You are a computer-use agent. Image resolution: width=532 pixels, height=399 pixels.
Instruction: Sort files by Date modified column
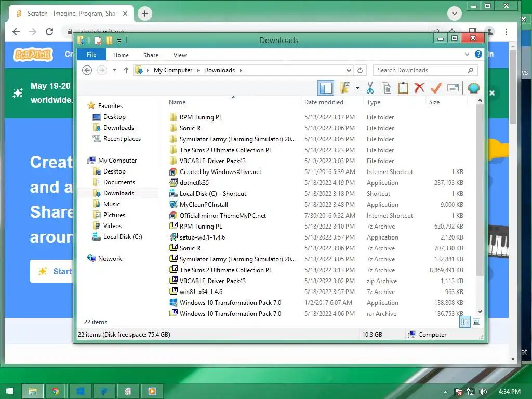pos(324,102)
